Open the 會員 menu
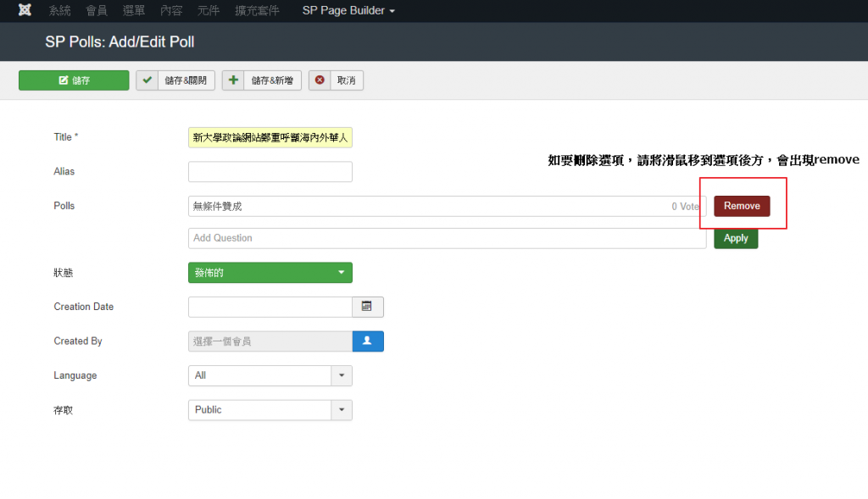The image size is (868, 499). coord(97,10)
